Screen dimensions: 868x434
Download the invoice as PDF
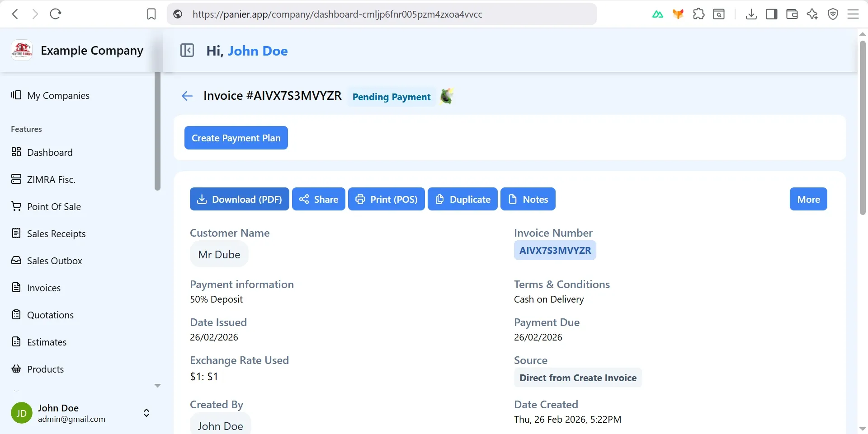click(240, 199)
